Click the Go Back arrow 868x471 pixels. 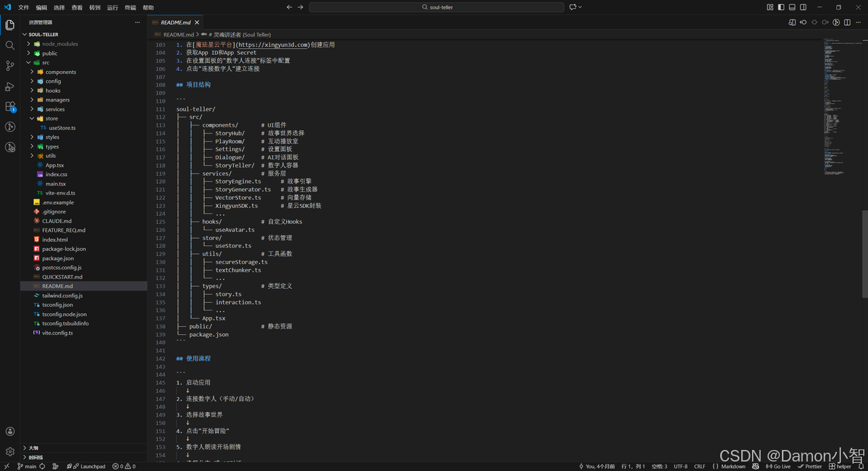pyautogui.click(x=290, y=7)
